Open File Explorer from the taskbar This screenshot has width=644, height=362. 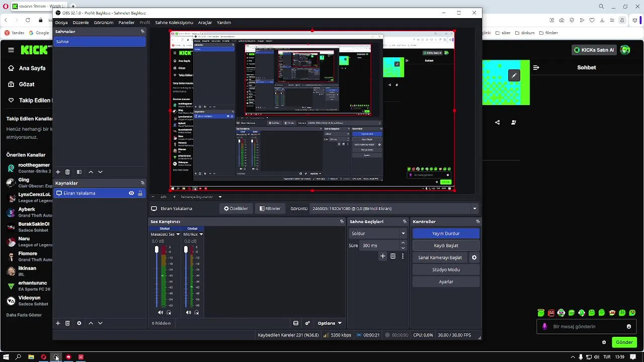click(31, 357)
